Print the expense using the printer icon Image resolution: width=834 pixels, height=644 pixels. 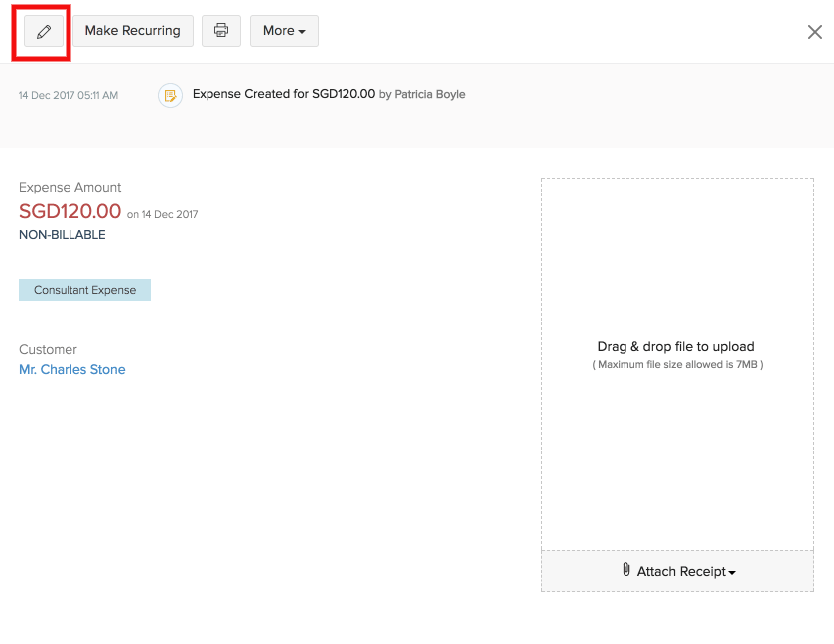[221, 31]
